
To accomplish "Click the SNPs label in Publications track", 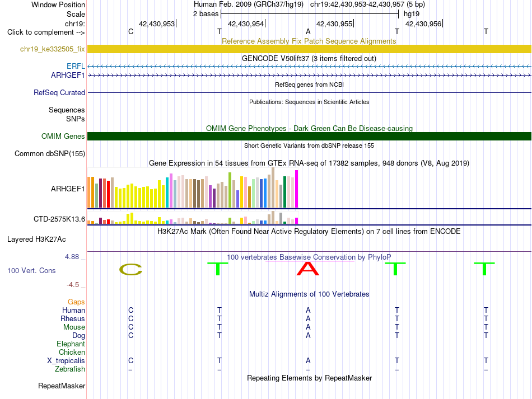I will (x=76, y=119).
